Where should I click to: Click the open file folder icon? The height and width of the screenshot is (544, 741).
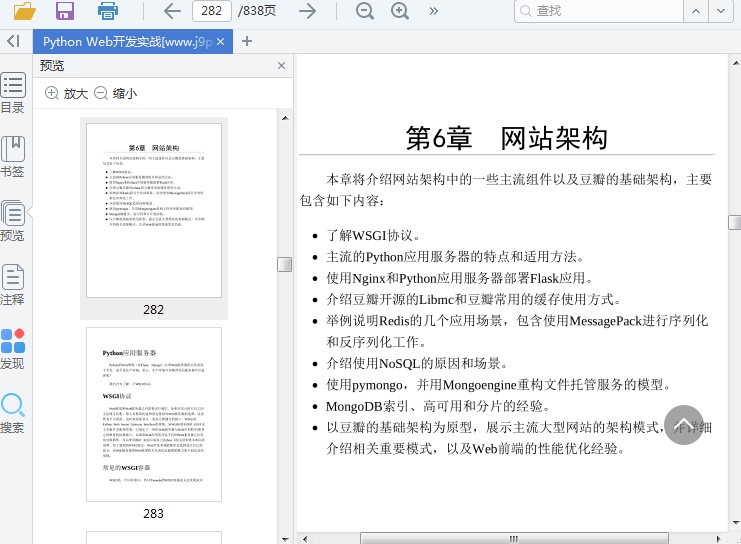[24, 11]
